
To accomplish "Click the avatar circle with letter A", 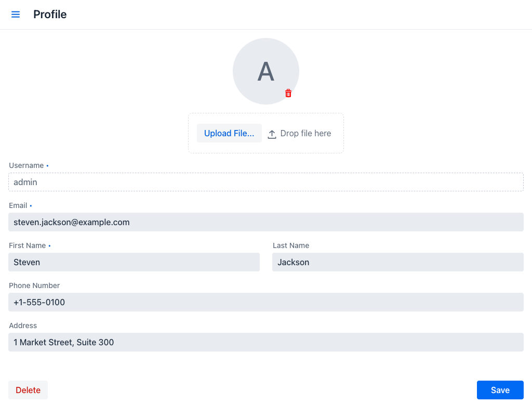I will [265, 71].
